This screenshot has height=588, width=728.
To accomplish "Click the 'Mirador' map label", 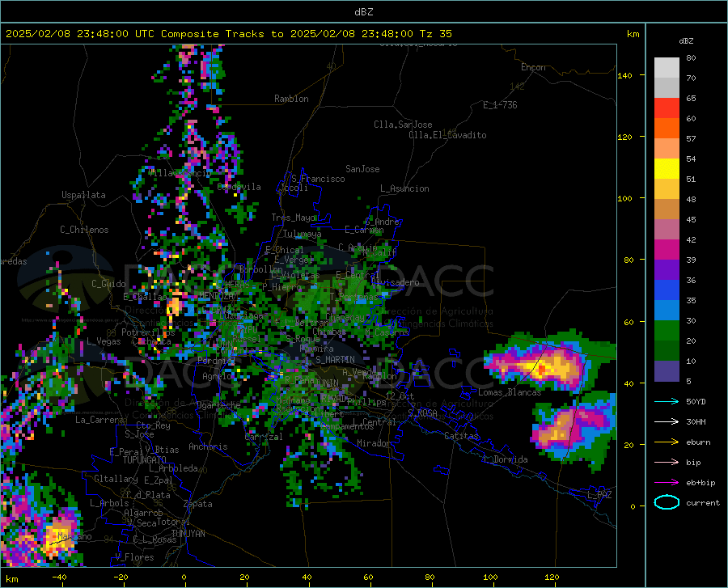I will (374, 444).
